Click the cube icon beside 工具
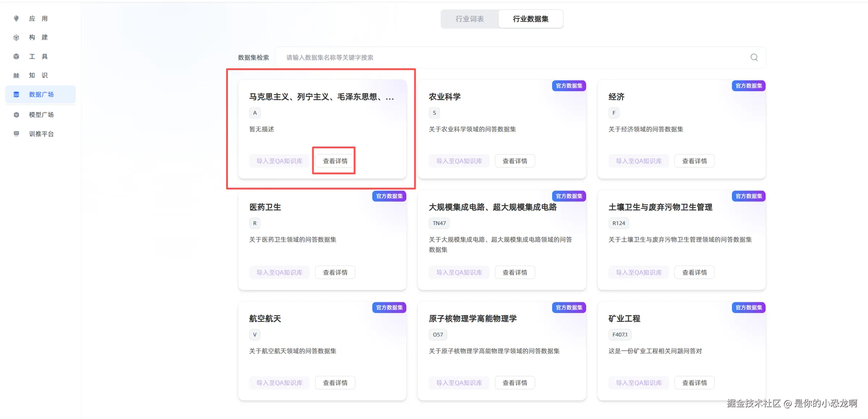 16,56
